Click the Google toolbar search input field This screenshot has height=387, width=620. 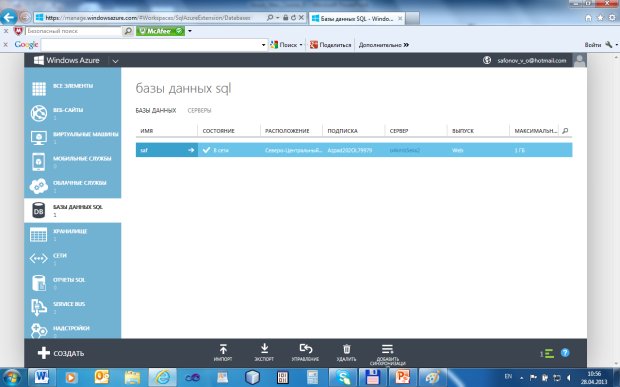click(151, 45)
